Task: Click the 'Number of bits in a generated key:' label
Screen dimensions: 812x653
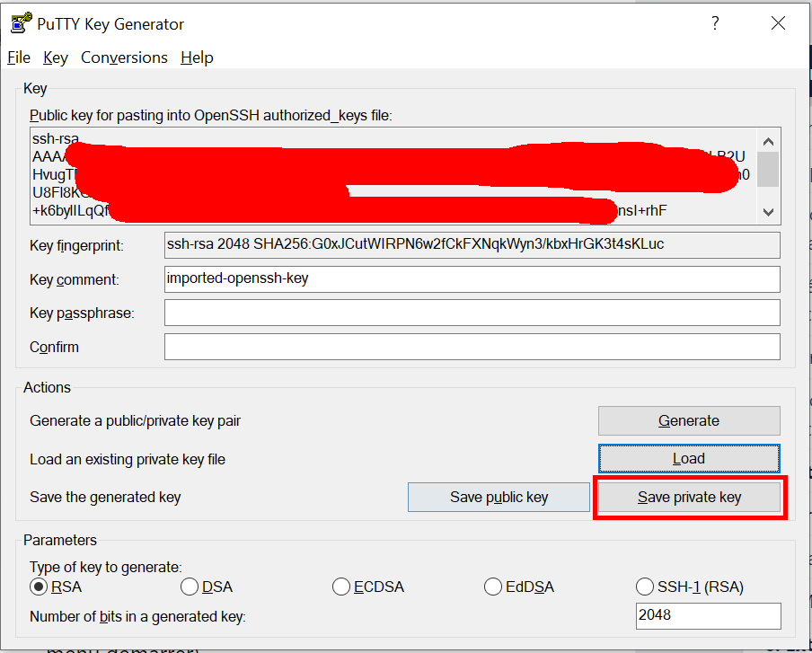Action: (137, 616)
